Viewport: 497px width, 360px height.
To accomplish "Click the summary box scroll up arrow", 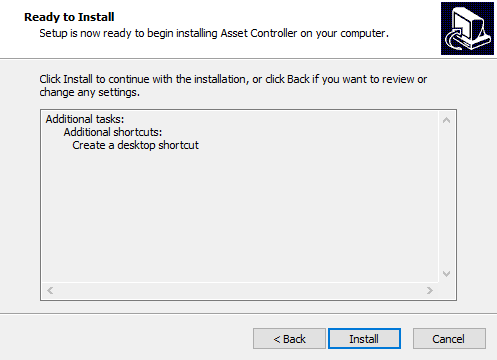I will point(447,120).
